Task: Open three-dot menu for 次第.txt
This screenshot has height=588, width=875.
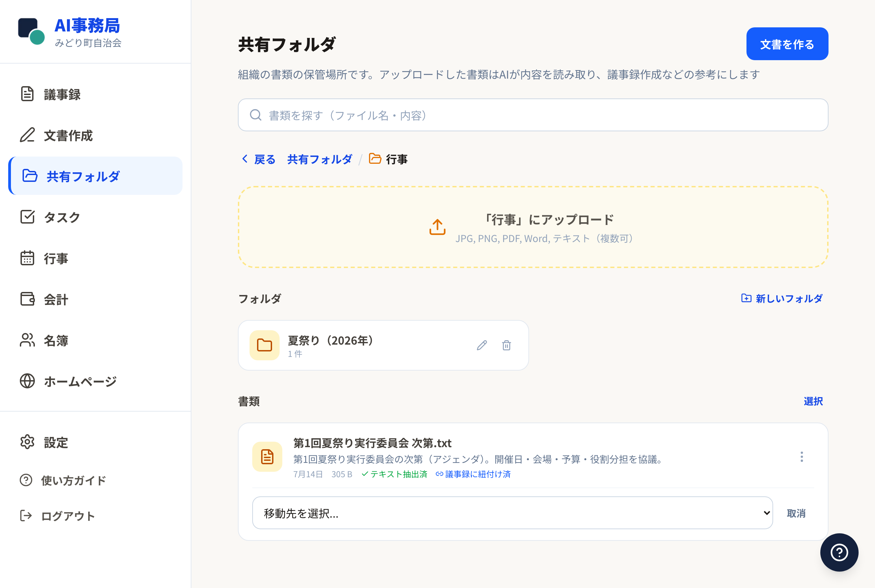Action: click(x=802, y=457)
